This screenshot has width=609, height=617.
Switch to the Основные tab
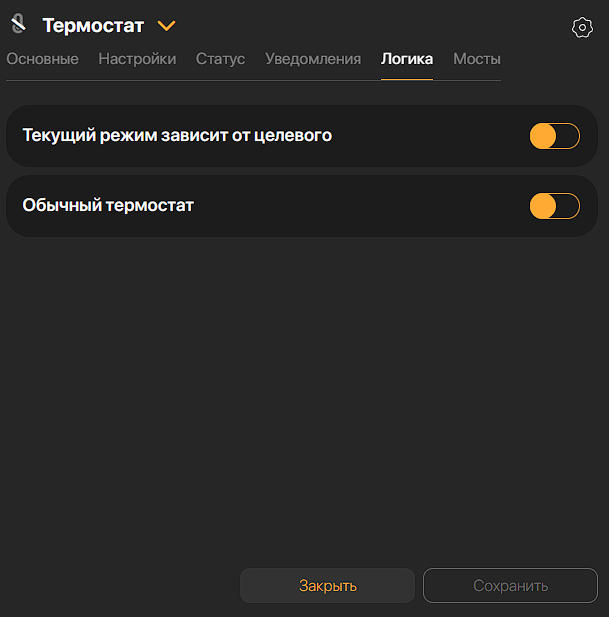click(x=42, y=59)
